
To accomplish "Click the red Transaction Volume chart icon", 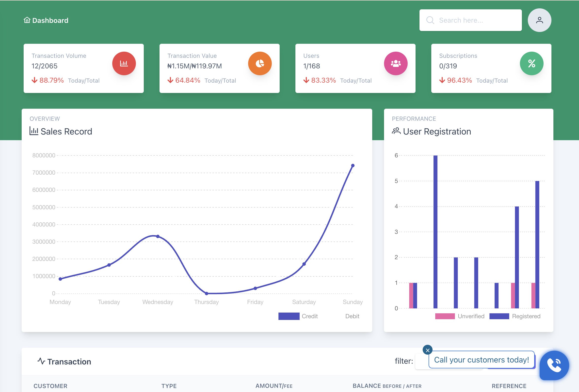I will (124, 63).
